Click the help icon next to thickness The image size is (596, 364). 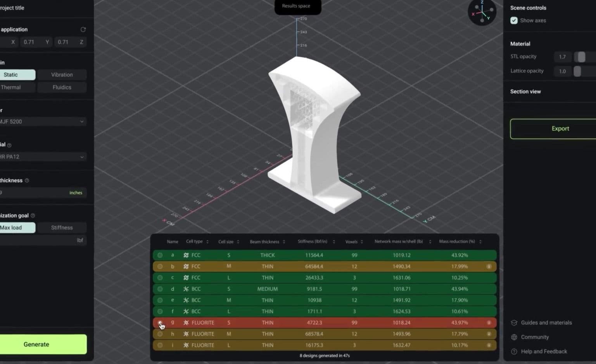click(27, 181)
